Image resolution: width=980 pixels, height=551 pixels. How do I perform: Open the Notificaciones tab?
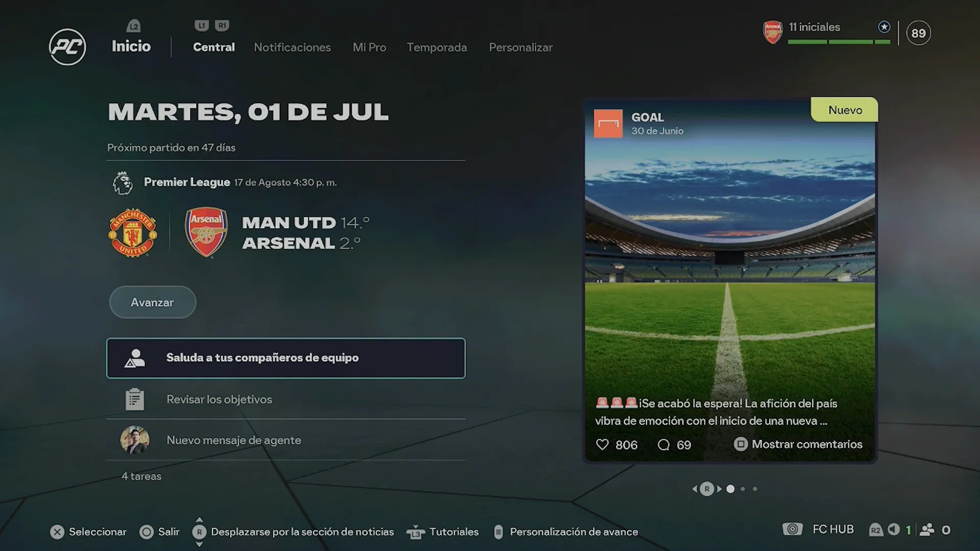tap(292, 47)
